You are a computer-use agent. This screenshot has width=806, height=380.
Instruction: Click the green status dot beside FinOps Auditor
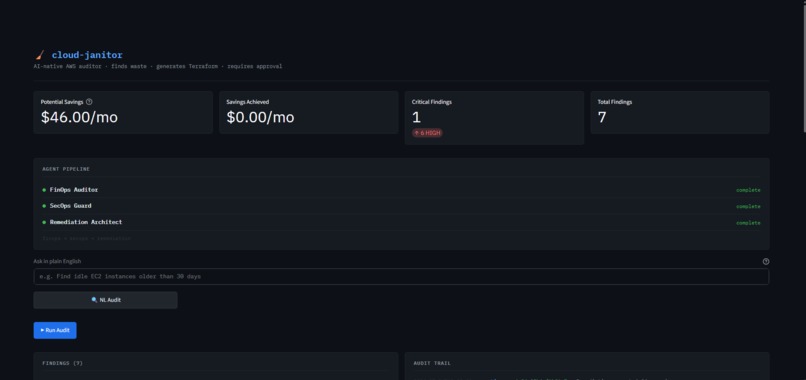(44, 190)
